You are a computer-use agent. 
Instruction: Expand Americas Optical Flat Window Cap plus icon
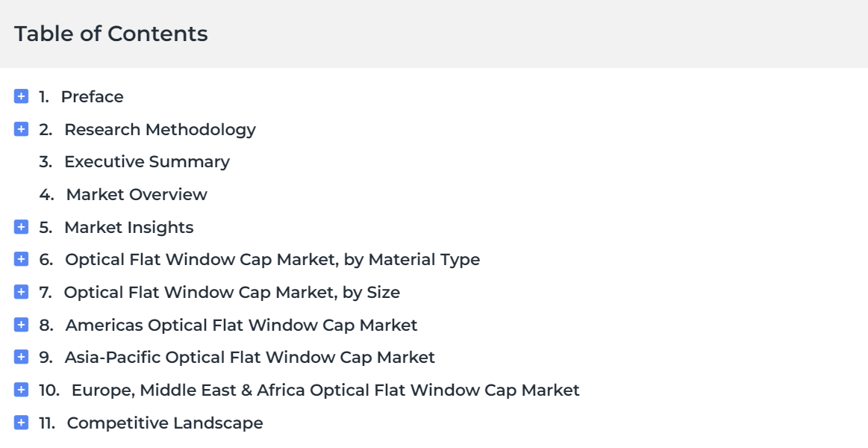21,325
